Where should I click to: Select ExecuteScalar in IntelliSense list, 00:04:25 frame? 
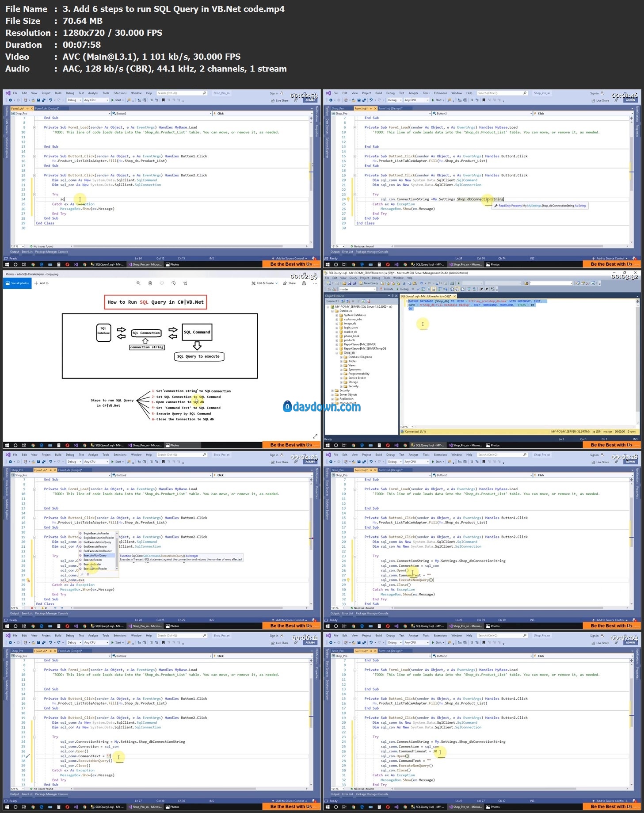click(92, 565)
